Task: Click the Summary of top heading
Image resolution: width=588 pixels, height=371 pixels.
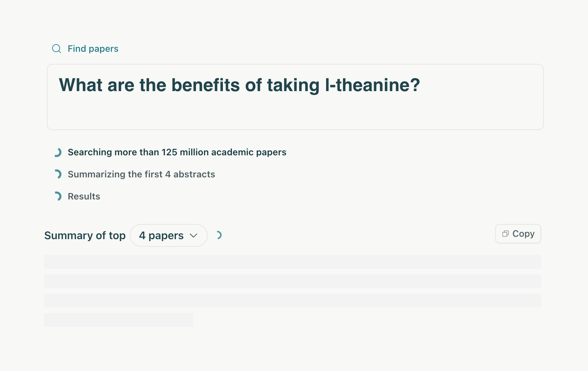Action: click(85, 235)
